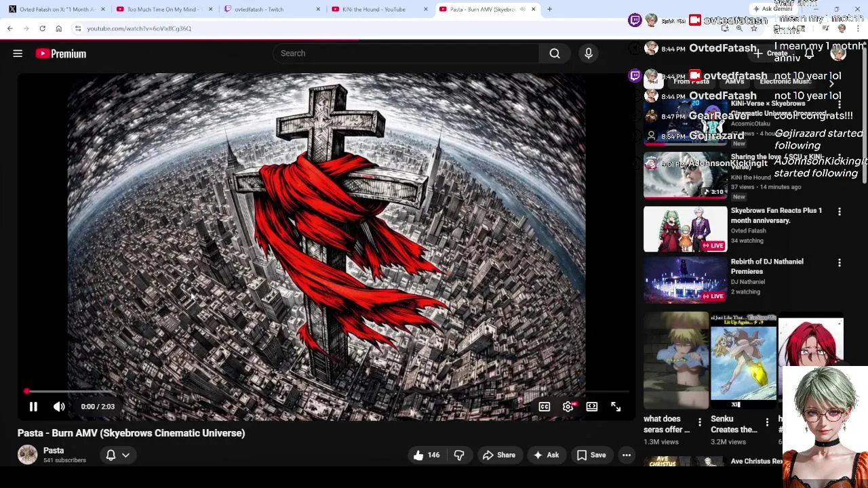Image resolution: width=868 pixels, height=488 pixels.
Task: Select the From Pasta filter chip
Action: click(x=691, y=81)
